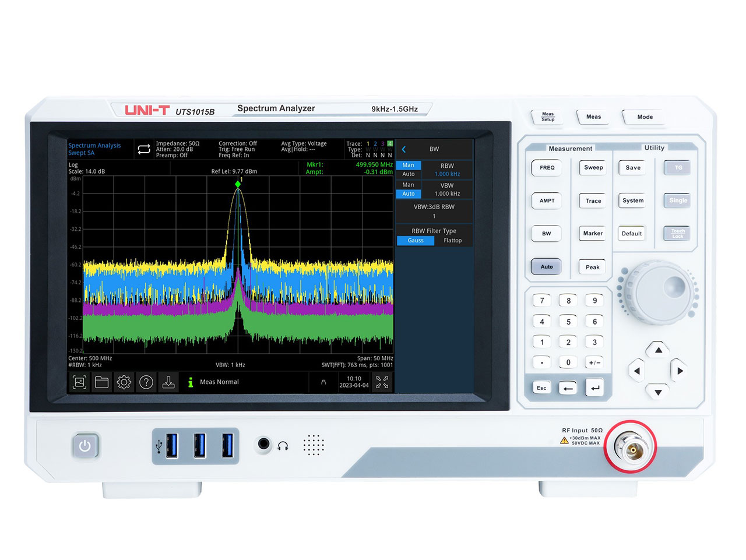Open the help question mark icon
This screenshot has width=746, height=560.
point(146,382)
